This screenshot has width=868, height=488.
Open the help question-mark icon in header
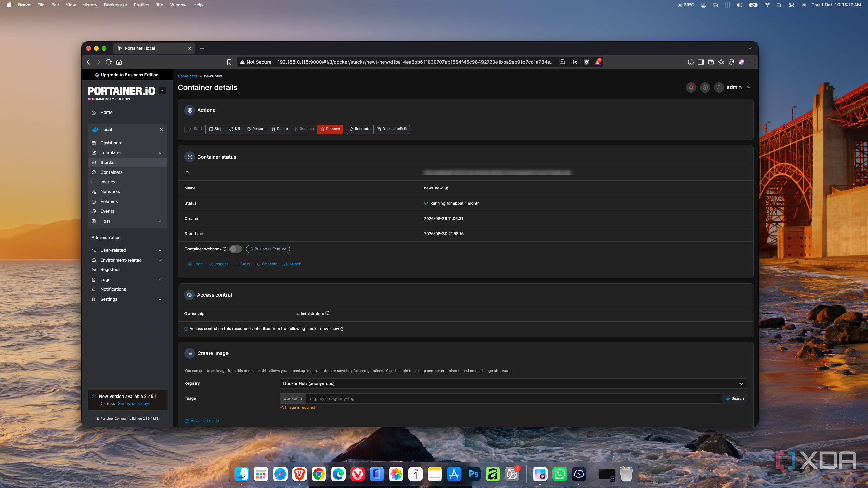[705, 87]
